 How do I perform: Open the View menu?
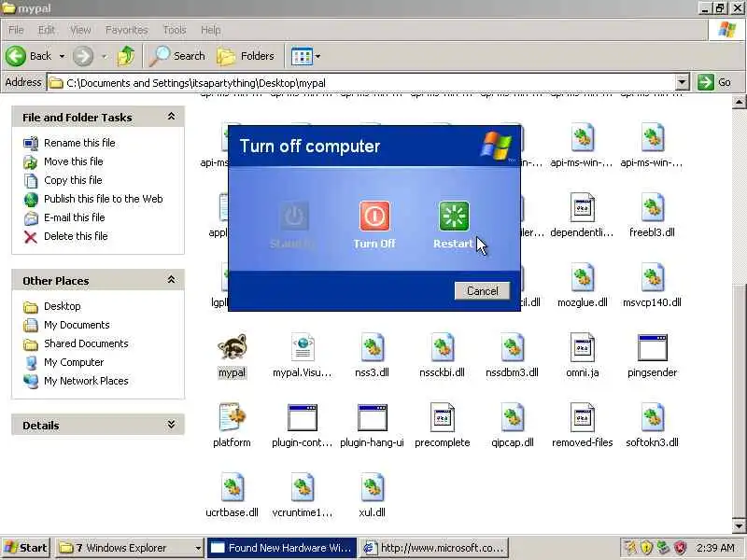tap(80, 30)
